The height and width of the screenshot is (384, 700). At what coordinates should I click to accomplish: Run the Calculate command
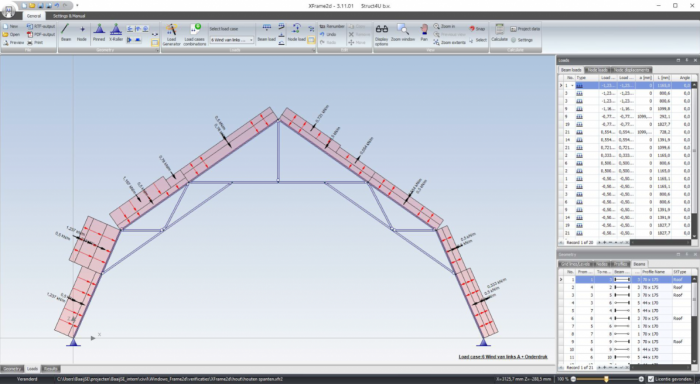[x=499, y=33]
